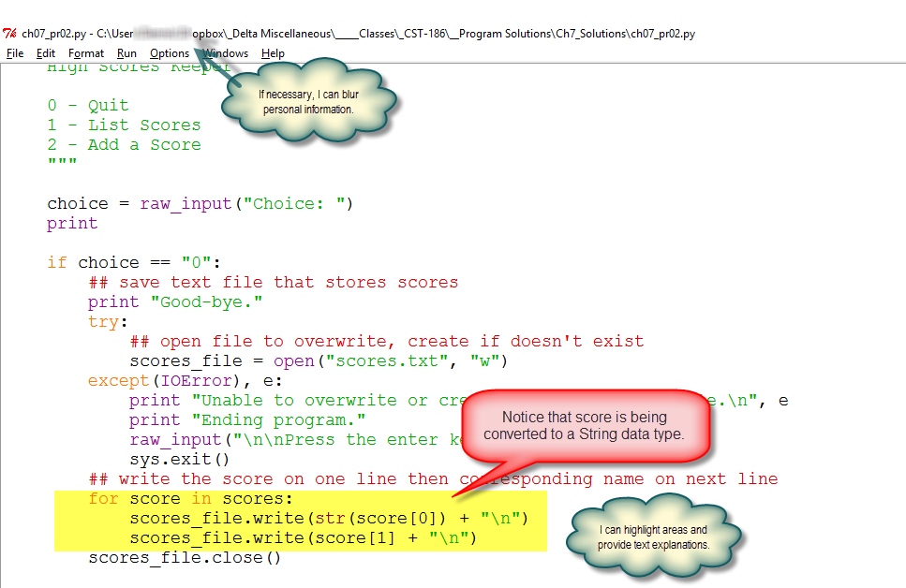906x588 pixels.
Task: Click highlighted "for score in scores:" line
Action: (191, 498)
